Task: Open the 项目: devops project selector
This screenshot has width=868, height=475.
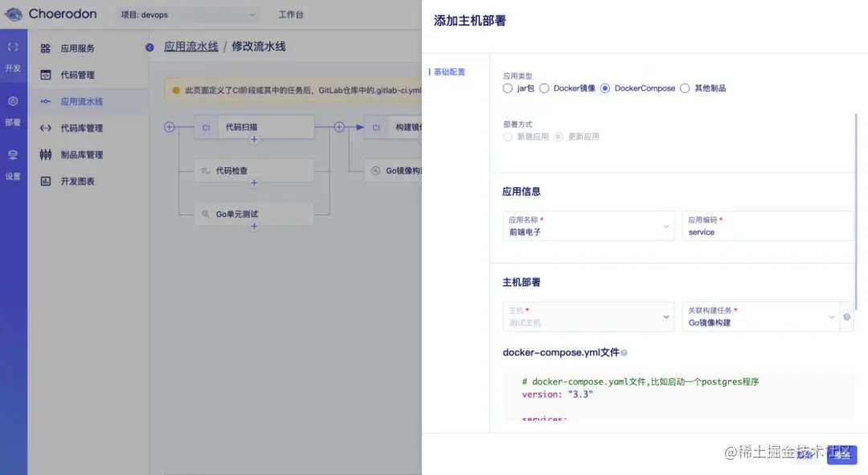Action: [x=186, y=14]
